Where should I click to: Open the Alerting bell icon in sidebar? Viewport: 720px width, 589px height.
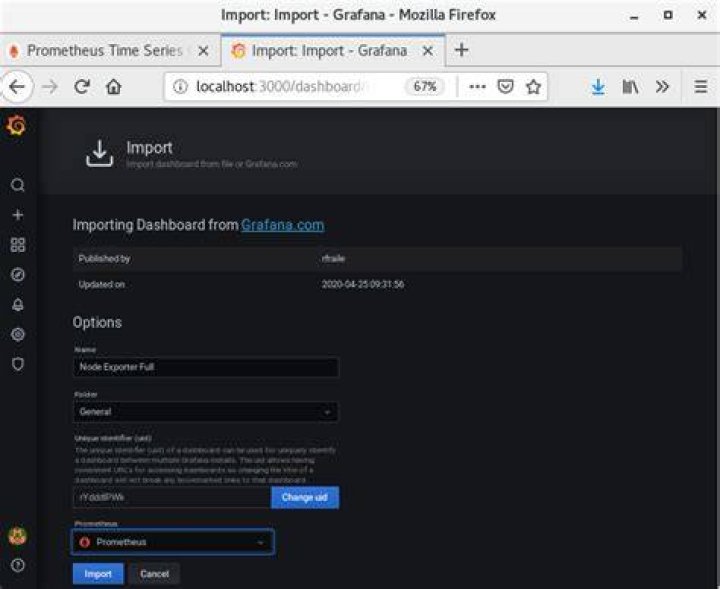pyautogui.click(x=17, y=304)
